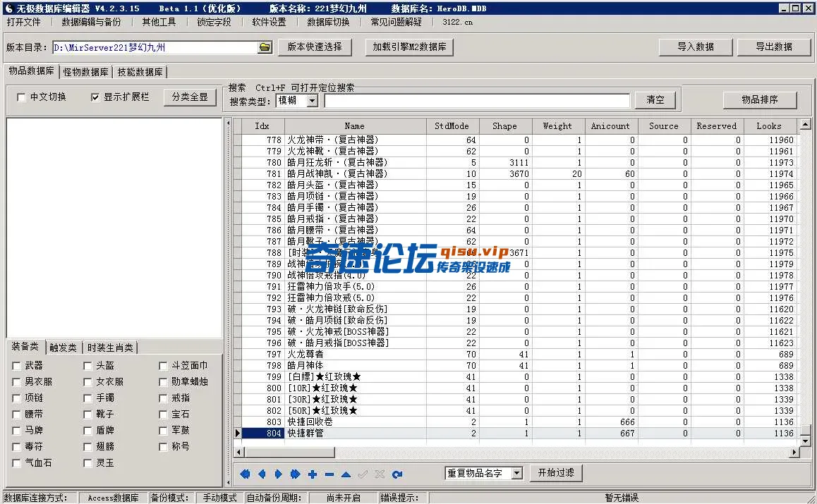817x504 pixels.
Task: Click the row indicator arrow of row 804
Action: coord(238,433)
